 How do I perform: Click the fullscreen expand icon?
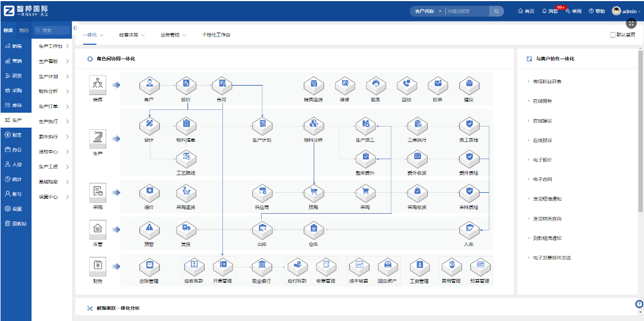[x=631, y=23]
